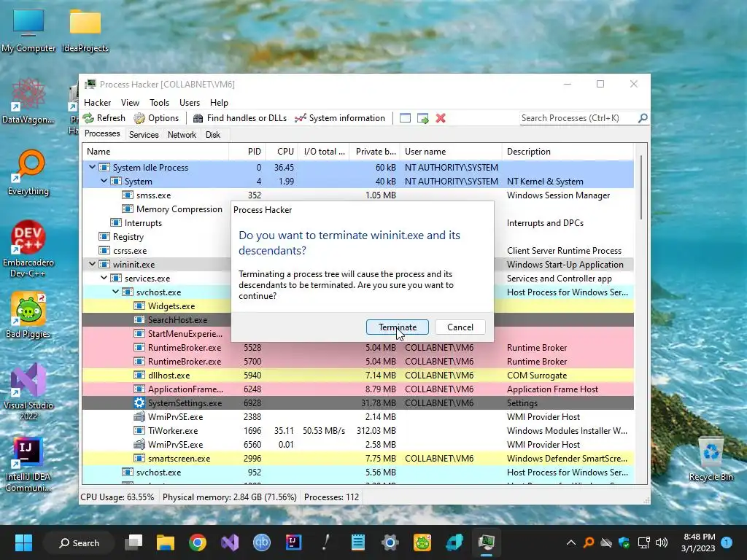The image size is (747, 560).
Task: Click the search magnifier icon in Process Hacker
Action: click(x=643, y=117)
